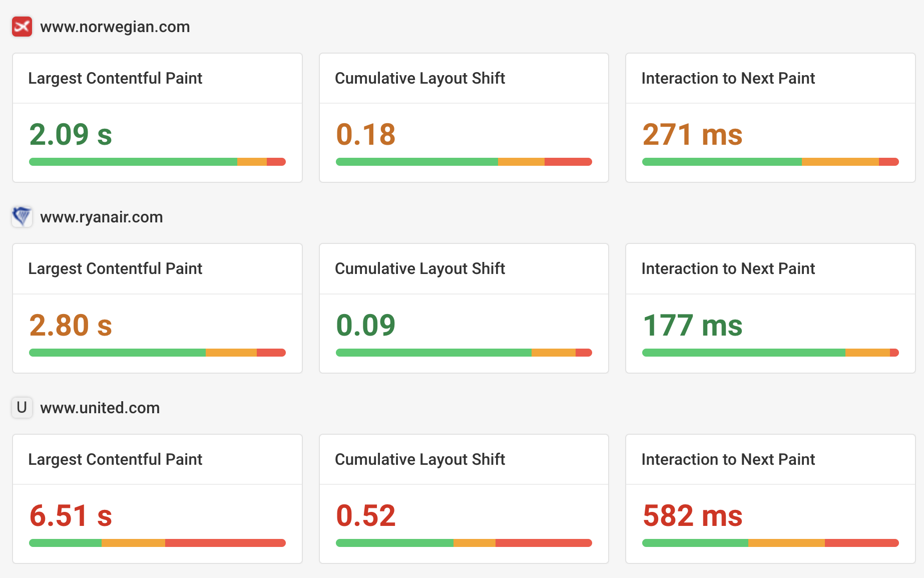Click the United 'U' placeholder icon
Image resolution: width=924 pixels, height=578 pixels.
tap(22, 408)
